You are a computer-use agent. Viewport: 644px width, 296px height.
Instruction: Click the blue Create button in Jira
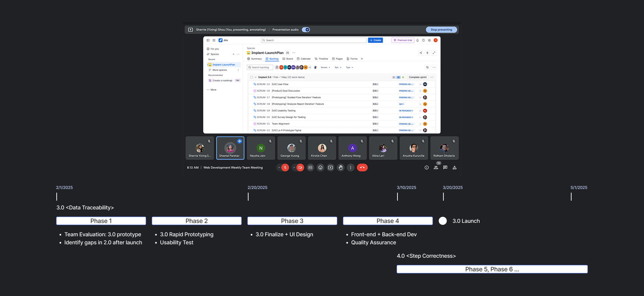375,40
